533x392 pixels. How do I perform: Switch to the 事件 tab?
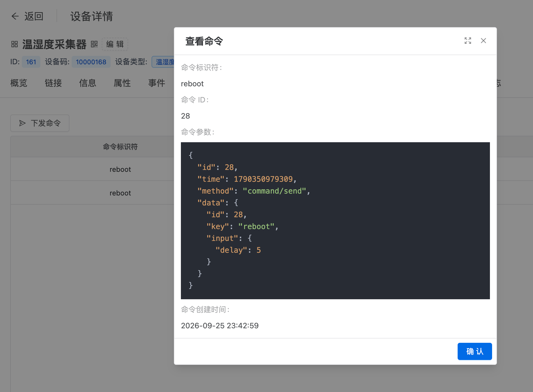157,83
